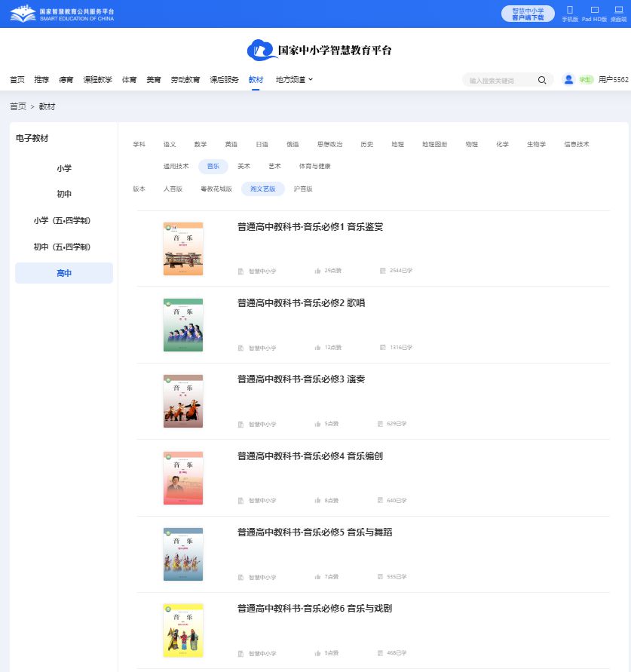
Task: Click the blue user avatar icon
Action: (568, 79)
